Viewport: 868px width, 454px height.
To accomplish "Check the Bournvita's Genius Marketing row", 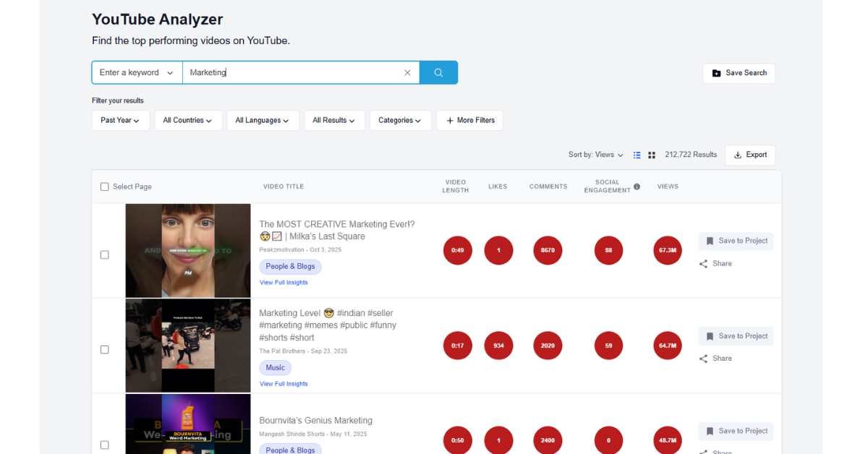I will 104,445.
